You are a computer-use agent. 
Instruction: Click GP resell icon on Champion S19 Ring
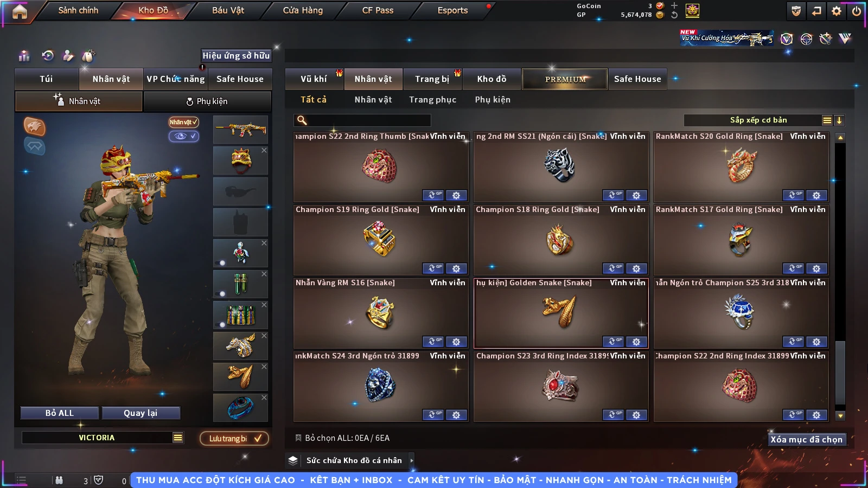pos(433,268)
